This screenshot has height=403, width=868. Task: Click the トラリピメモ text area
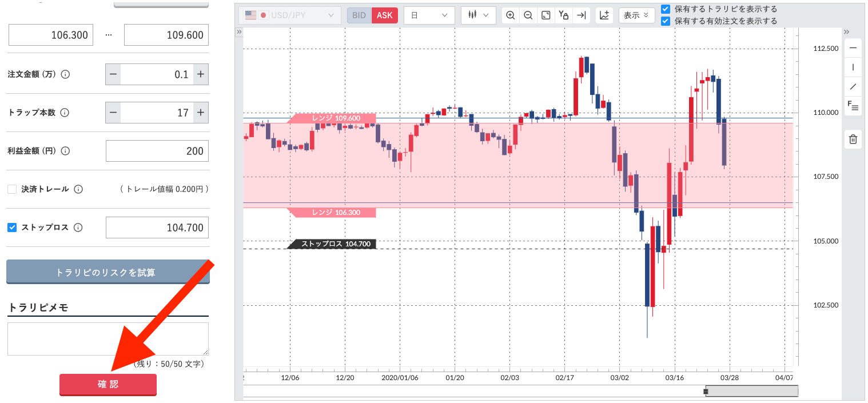(x=108, y=339)
